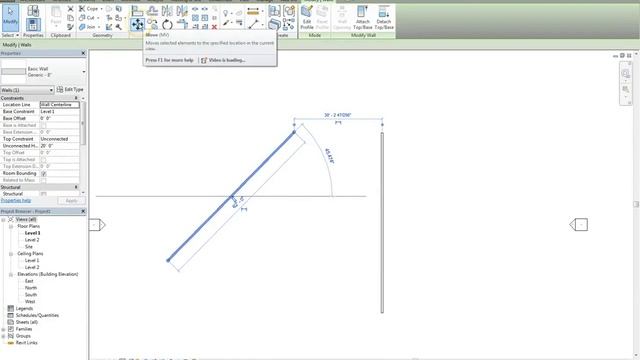Click the Unconnected Height value field

click(x=60, y=146)
